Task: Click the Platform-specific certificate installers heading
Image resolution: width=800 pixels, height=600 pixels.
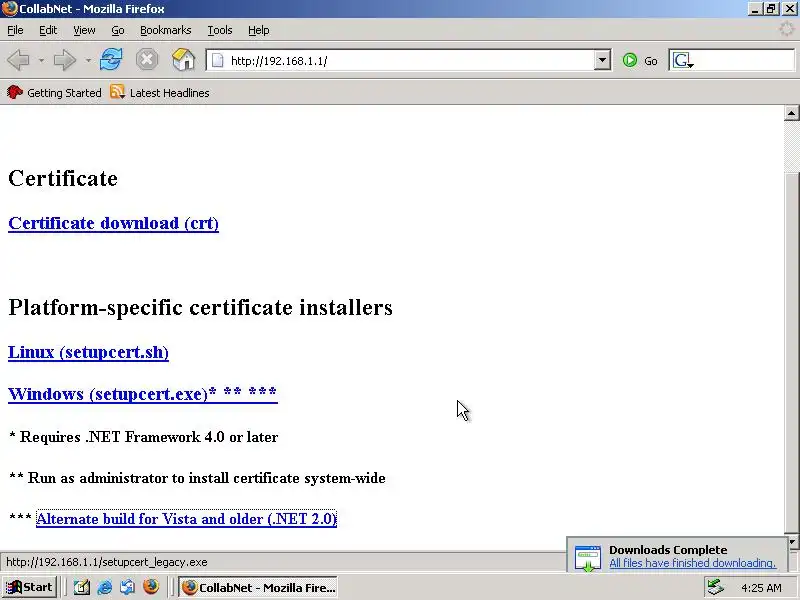Action: tap(201, 308)
